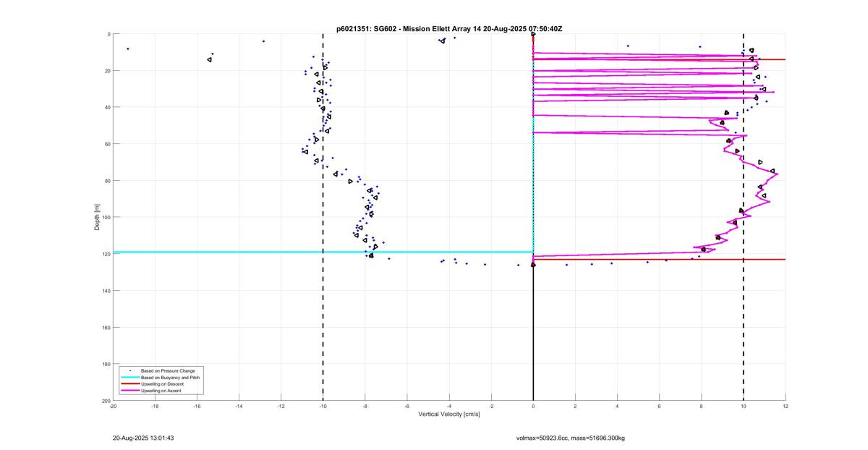Select the dashed vertical line at -10 cm/s
This screenshot has width=868, height=450.
click(323, 326)
